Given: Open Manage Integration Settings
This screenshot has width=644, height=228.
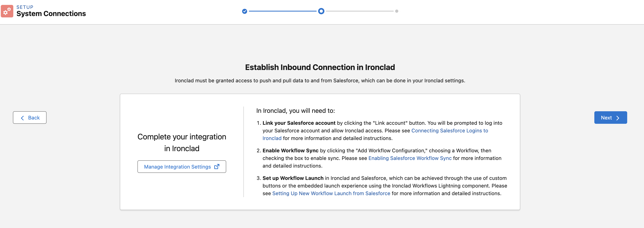Looking at the screenshot, I should (181, 166).
